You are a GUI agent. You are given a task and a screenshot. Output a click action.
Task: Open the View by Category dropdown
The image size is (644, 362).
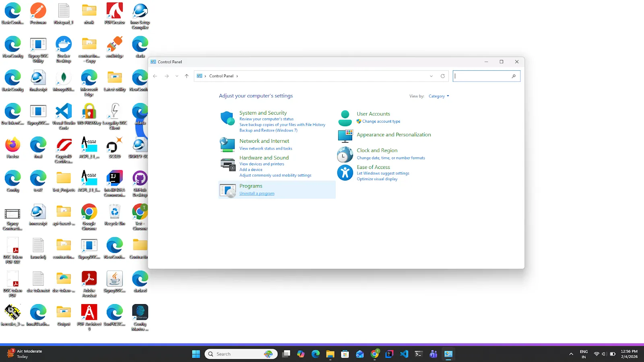pyautogui.click(x=439, y=96)
